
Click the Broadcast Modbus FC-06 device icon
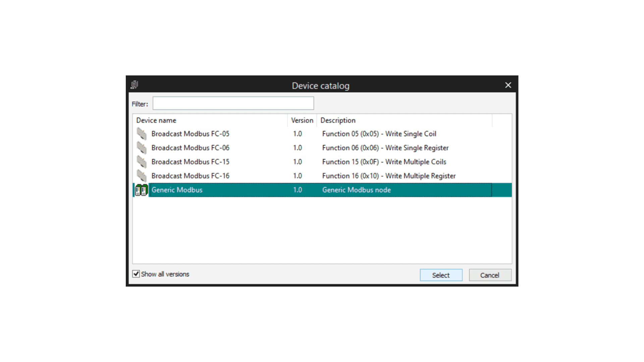pyautogui.click(x=142, y=148)
